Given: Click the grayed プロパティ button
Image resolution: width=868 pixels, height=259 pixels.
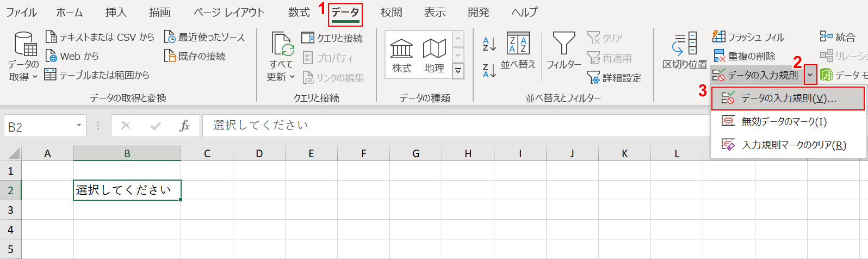Looking at the screenshot, I should (x=328, y=58).
